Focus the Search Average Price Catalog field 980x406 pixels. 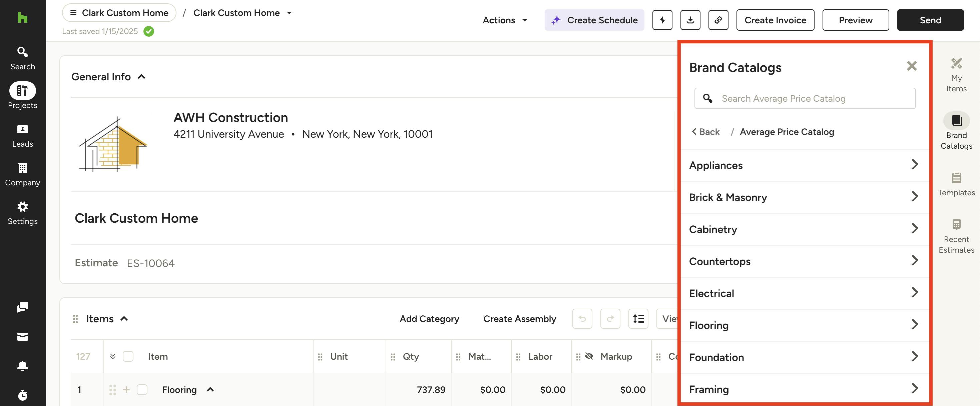pyautogui.click(x=805, y=98)
